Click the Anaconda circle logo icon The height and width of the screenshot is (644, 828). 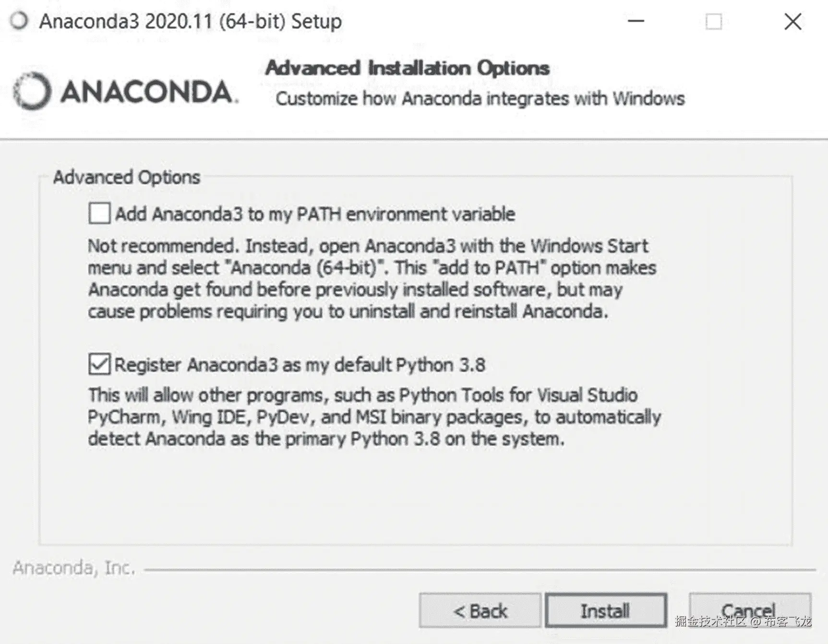(x=31, y=90)
